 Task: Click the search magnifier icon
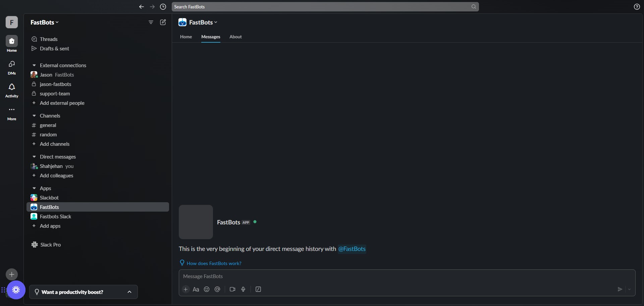pos(474,7)
